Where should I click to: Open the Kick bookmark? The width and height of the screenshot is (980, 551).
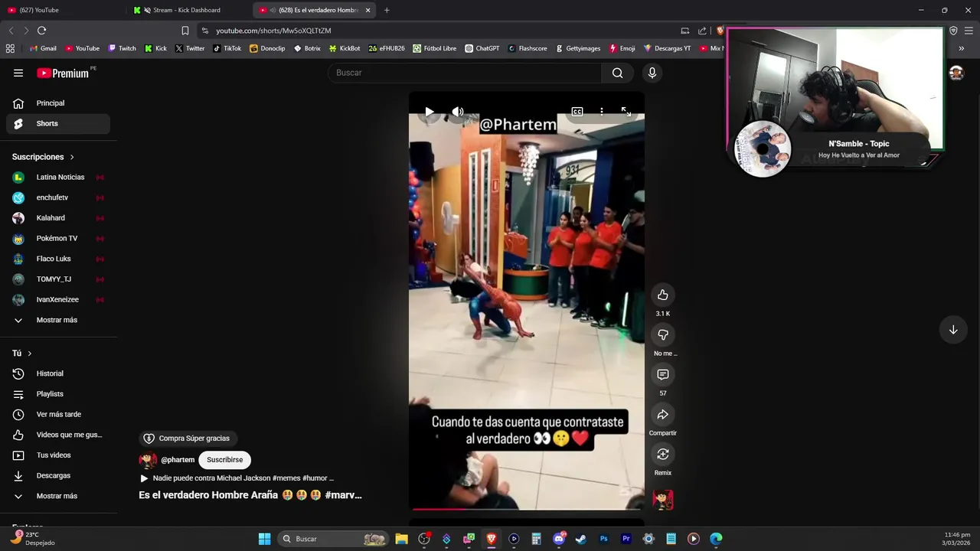(x=155, y=48)
